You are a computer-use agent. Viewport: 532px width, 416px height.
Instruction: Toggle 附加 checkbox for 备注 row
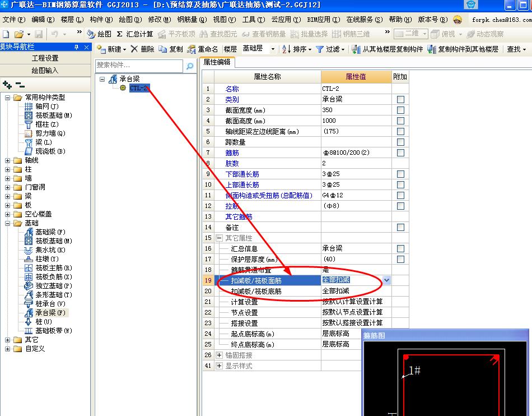(400, 228)
